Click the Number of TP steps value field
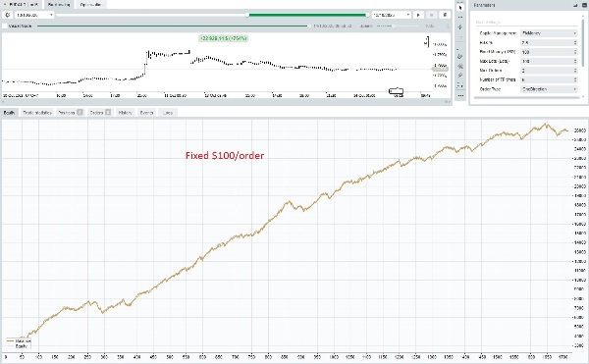This screenshot has width=589, height=364. pyautogui.click(x=549, y=79)
